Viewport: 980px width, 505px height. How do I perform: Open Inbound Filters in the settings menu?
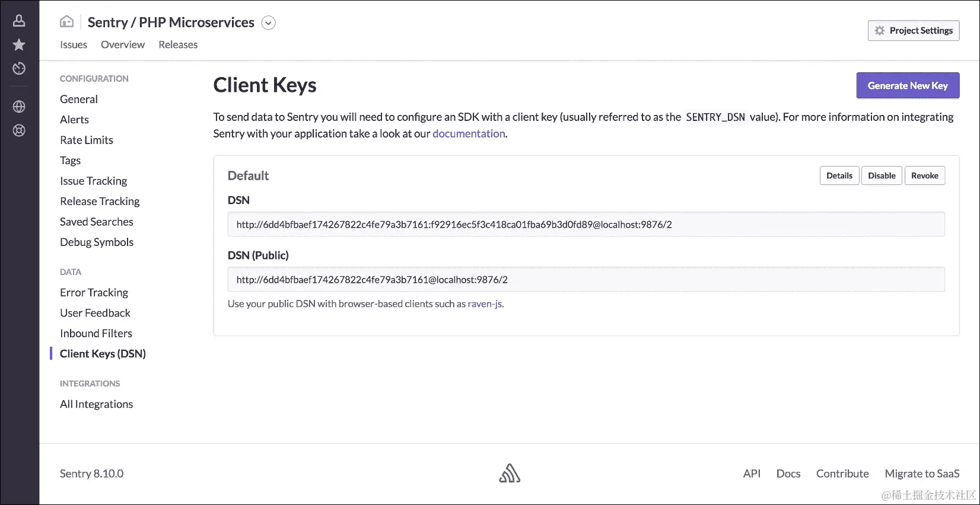[96, 333]
